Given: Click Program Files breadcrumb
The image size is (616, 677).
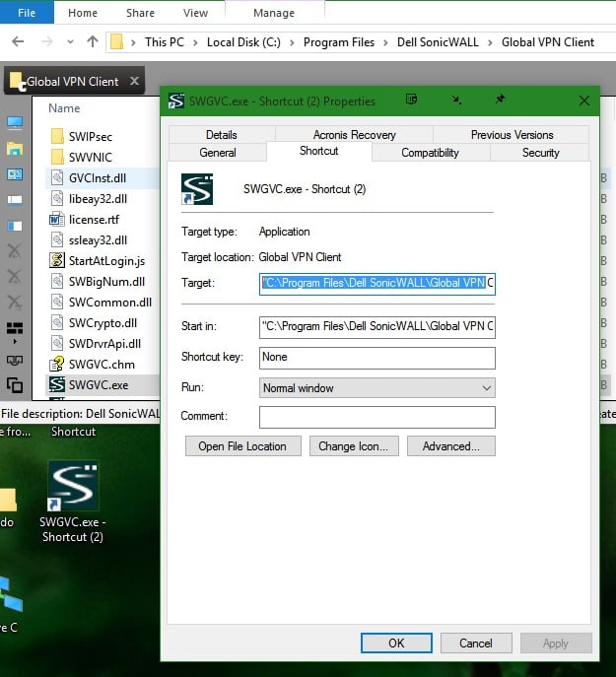Looking at the screenshot, I should click(339, 42).
